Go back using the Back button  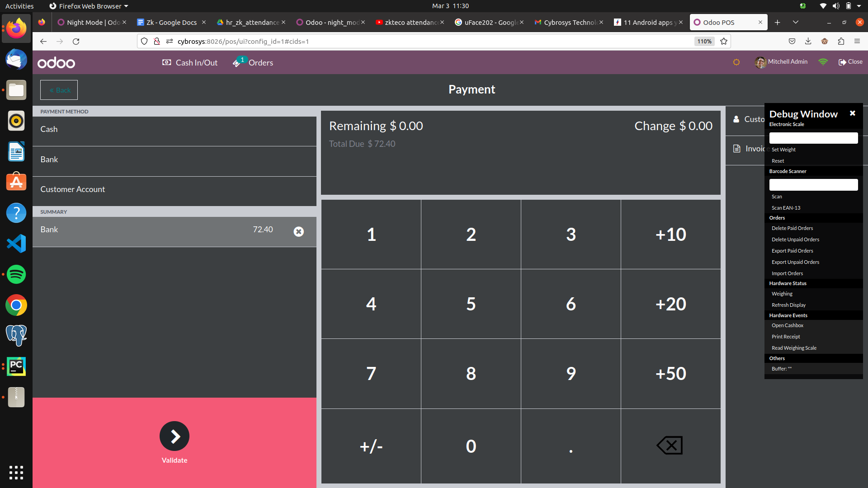coord(59,90)
